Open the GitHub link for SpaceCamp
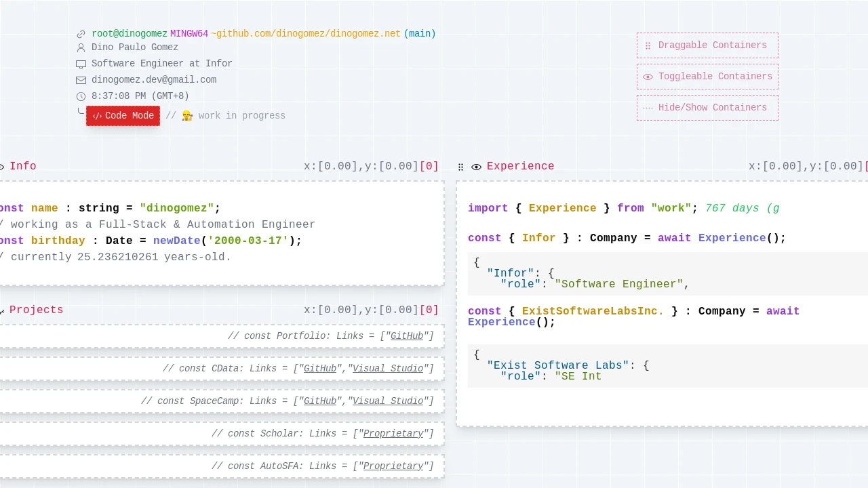 pyautogui.click(x=320, y=401)
